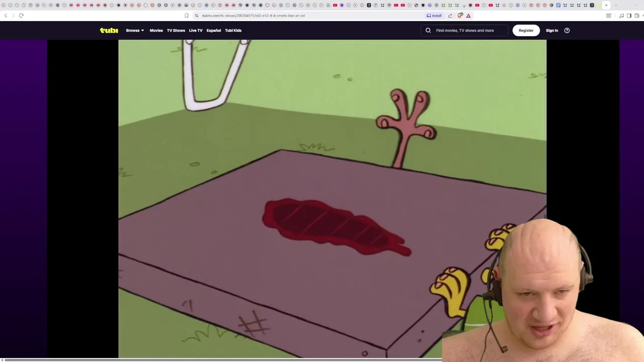The width and height of the screenshot is (644, 362).
Task: Open the Brave Rewards triangle icon
Action: pos(468,16)
